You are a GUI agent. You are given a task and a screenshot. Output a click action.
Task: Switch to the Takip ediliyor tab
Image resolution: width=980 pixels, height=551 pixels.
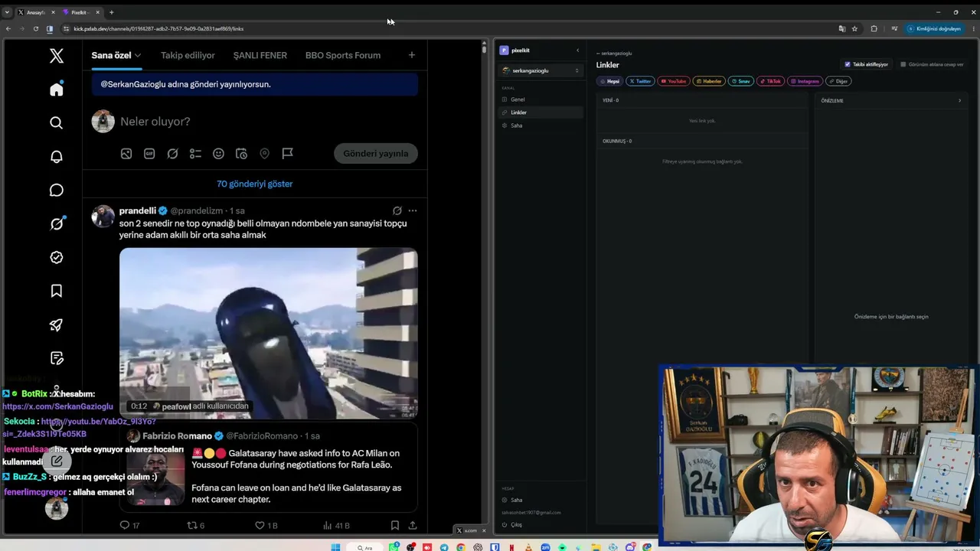pyautogui.click(x=188, y=55)
